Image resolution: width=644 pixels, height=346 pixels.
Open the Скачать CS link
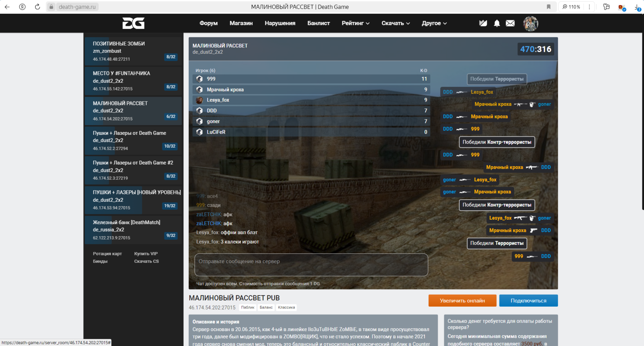[146, 261]
